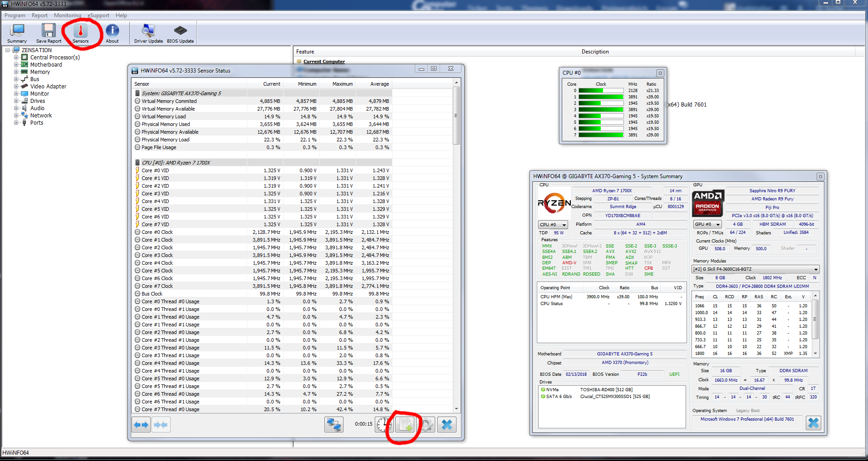Click the Sensor column header
868x461 pixels.
(189, 84)
